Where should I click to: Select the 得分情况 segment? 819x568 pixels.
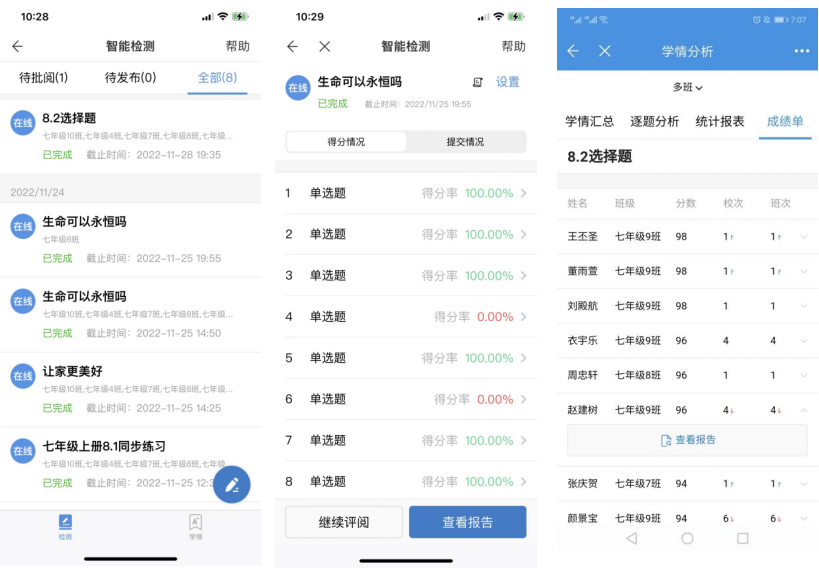[x=346, y=142]
